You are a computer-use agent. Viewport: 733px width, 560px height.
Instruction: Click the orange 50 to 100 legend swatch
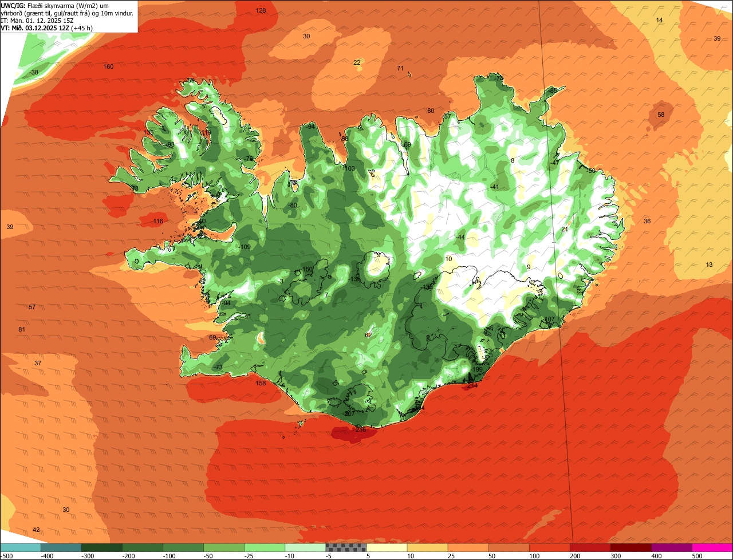[509, 548]
